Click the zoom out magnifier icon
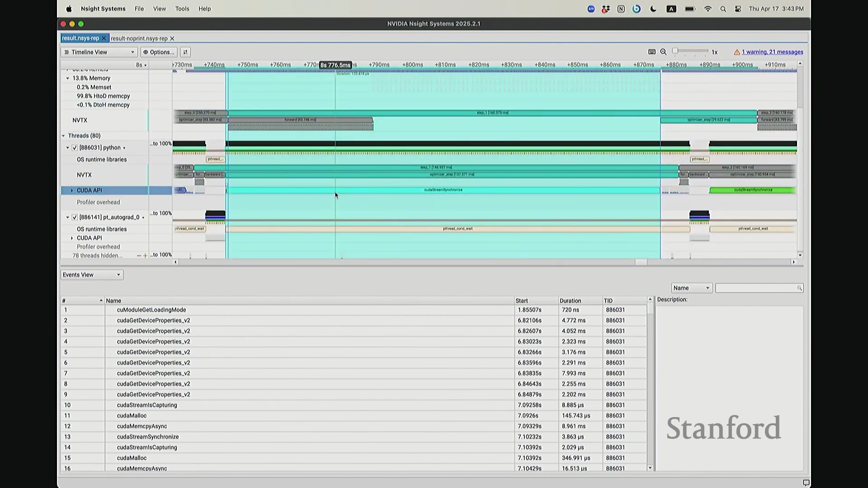Screen dimensions: 868x488 pos(663,52)
